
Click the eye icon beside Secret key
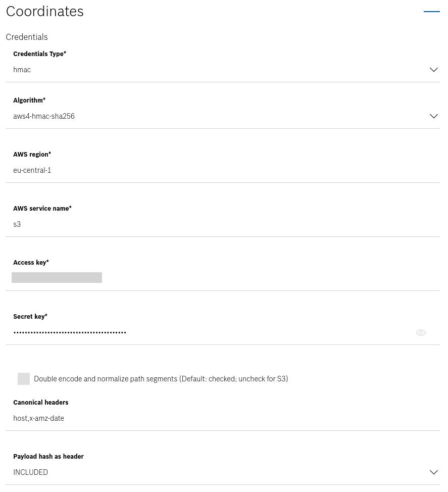421,332
